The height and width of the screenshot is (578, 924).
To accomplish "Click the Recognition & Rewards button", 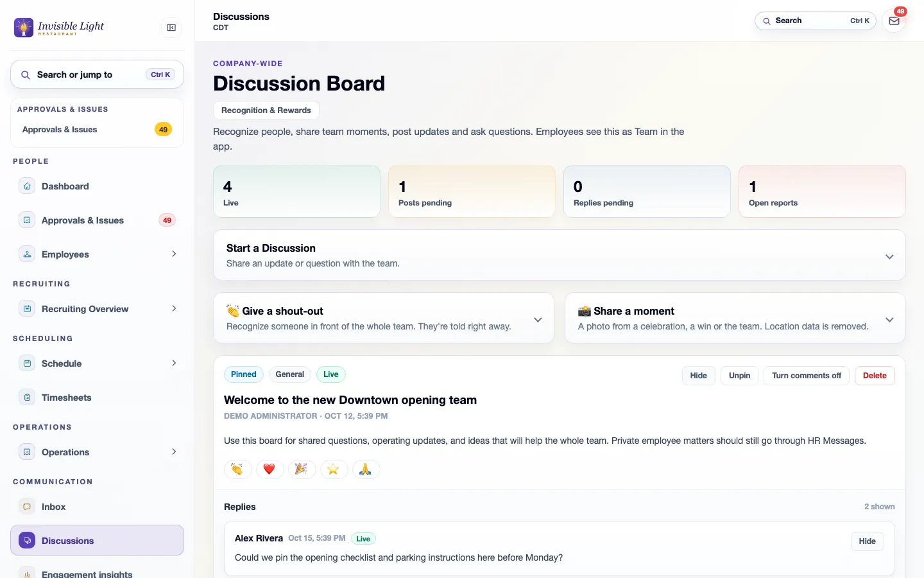I will click(266, 110).
